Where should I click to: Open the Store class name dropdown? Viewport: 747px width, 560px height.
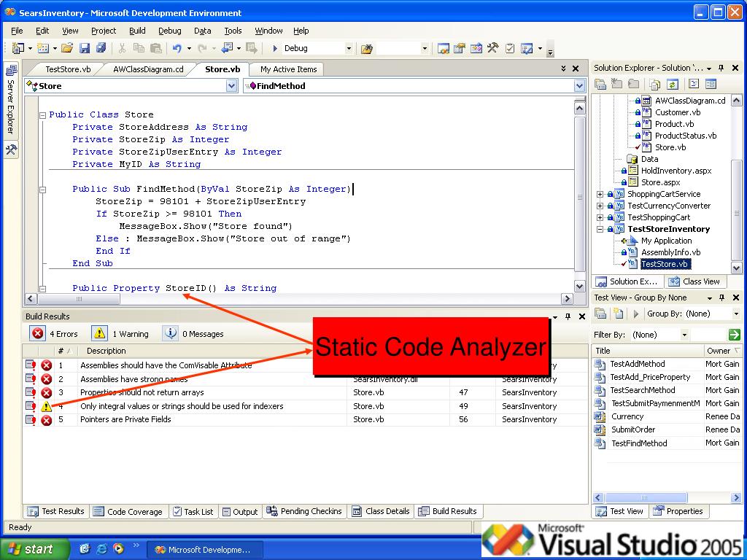(x=231, y=86)
